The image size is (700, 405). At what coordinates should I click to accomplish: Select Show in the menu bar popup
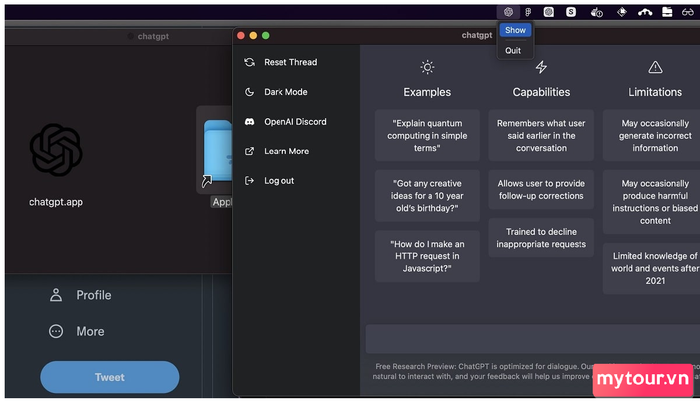click(x=515, y=30)
